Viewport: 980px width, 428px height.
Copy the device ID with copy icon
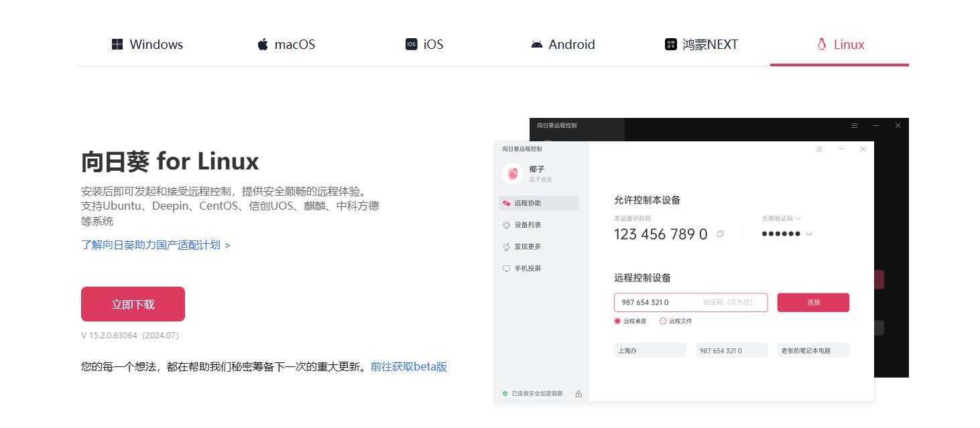pyautogui.click(x=721, y=234)
